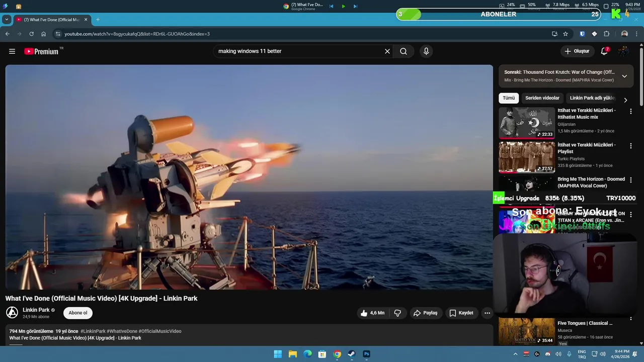Play media from top bar control
This screenshot has height=362, width=644.
coord(343,6)
